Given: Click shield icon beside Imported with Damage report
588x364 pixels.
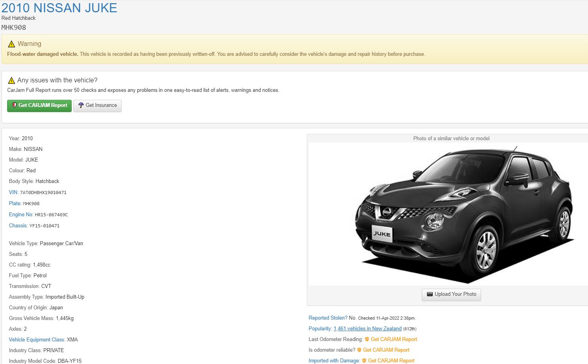Looking at the screenshot, I should coord(364,361).
